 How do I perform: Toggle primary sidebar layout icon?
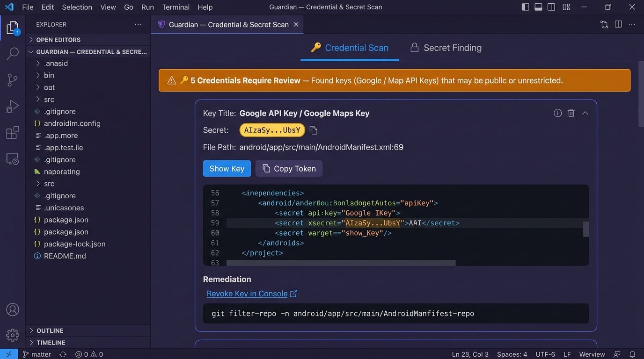(x=526, y=7)
